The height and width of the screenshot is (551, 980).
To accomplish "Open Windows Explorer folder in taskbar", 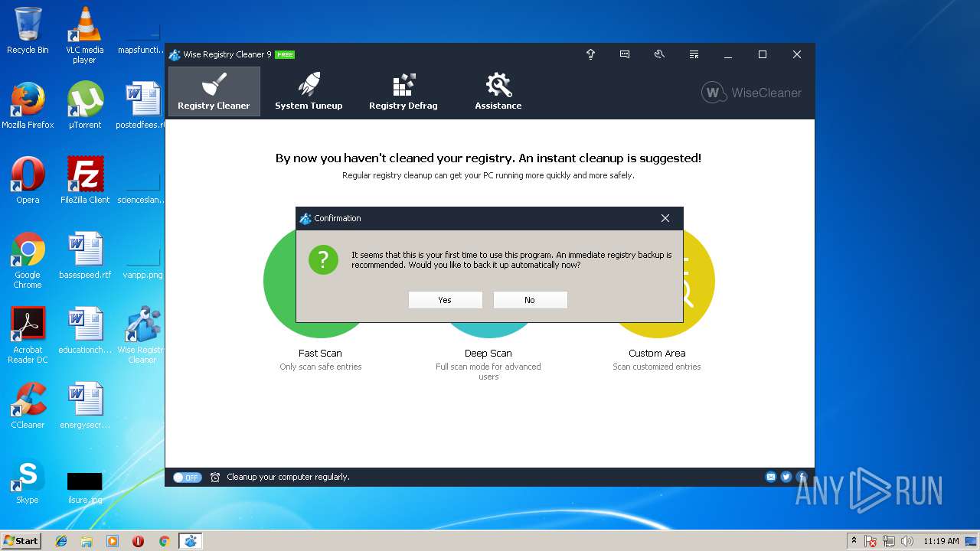I will pyautogui.click(x=87, y=541).
